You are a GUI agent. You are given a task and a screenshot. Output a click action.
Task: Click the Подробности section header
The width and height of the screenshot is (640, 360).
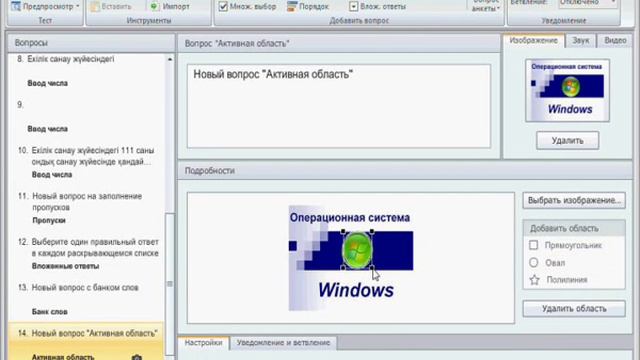(405, 171)
